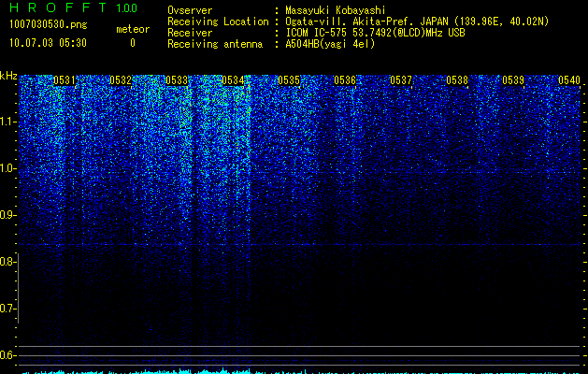The width and height of the screenshot is (588, 374).
Task: Select the filename 1007030530.png
Action: 49,25
